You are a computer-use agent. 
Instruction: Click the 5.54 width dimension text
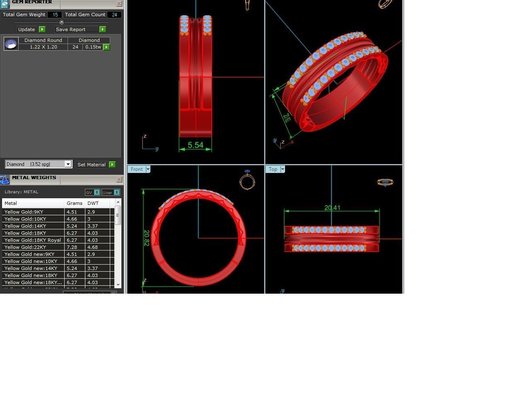tap(196, 145)
